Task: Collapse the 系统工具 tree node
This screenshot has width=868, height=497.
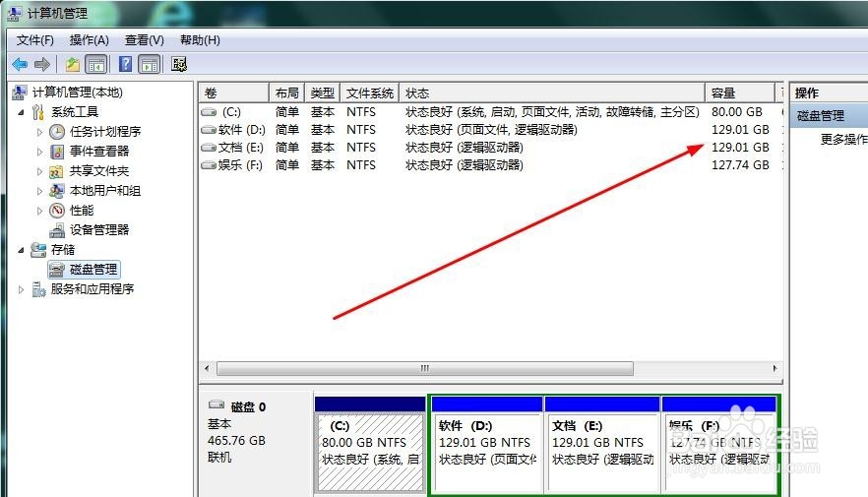Action: point(21,112)
